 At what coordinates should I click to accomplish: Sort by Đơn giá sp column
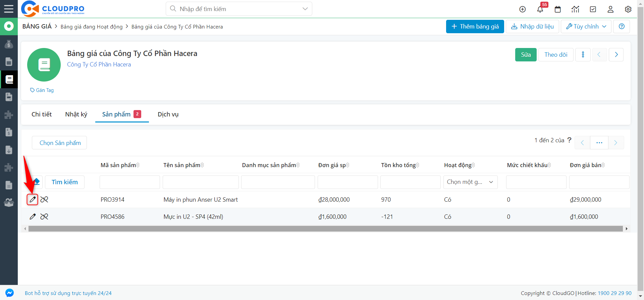point(348,165)
